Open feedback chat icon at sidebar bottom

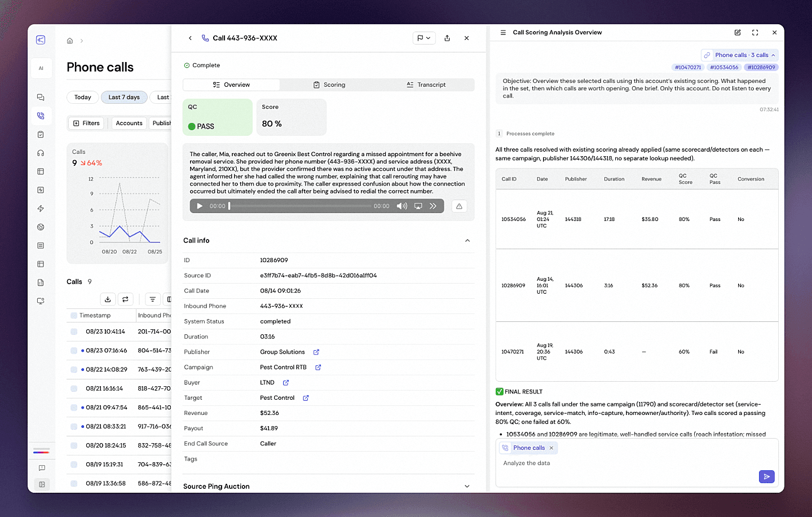(x=42, y=468)
